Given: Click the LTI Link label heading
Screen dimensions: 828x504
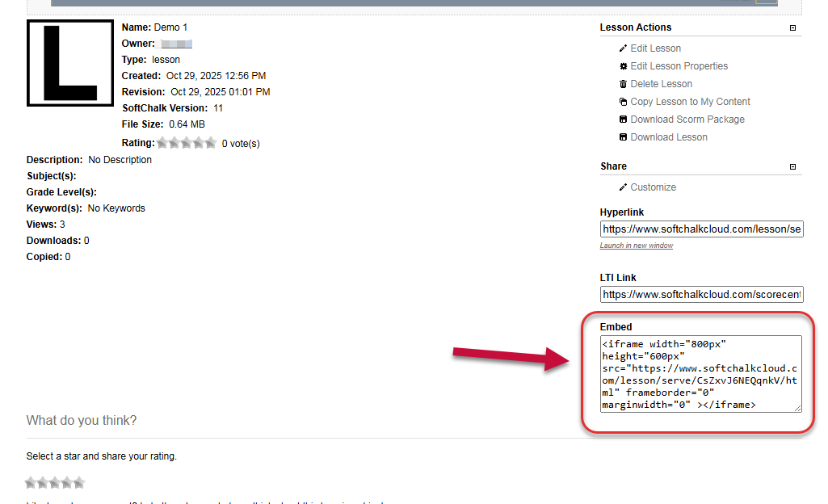Looking at the screenshot, I should coord(618,277).
